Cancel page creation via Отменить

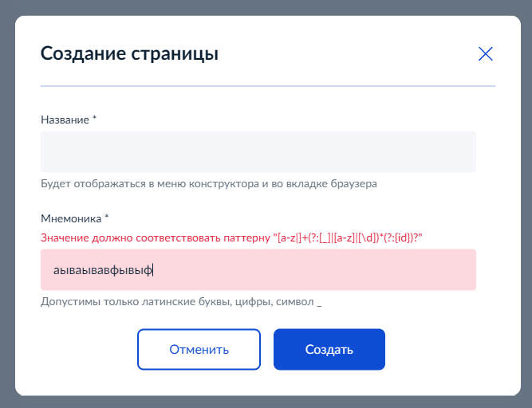199,349
